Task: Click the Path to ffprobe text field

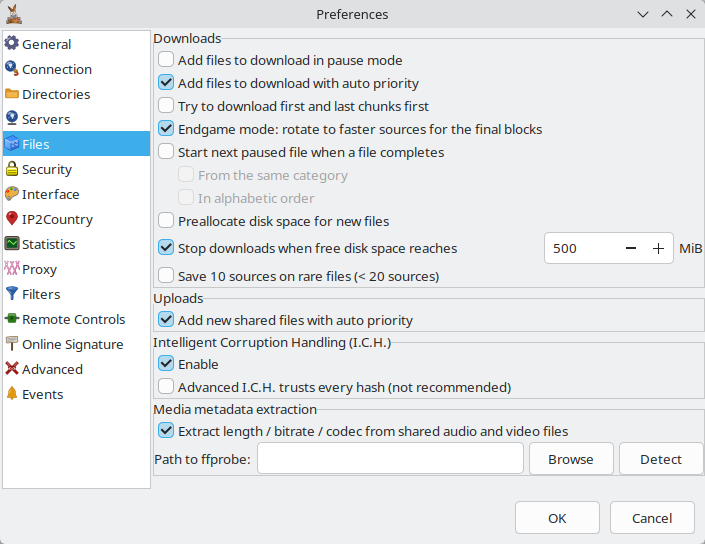Action: point(390,459)
